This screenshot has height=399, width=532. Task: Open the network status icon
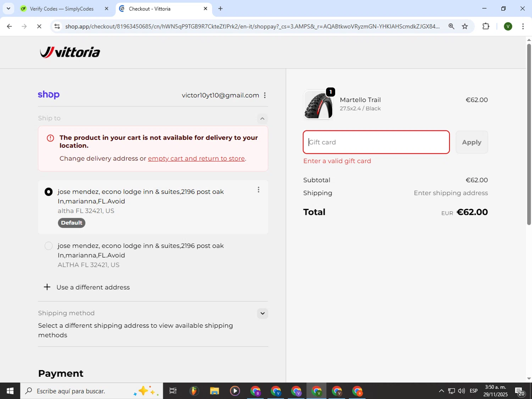(x=451, y=391)
